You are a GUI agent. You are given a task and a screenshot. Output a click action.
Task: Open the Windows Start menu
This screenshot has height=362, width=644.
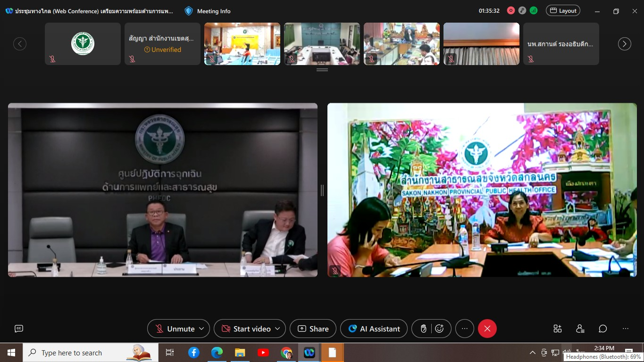coord(11,353)
